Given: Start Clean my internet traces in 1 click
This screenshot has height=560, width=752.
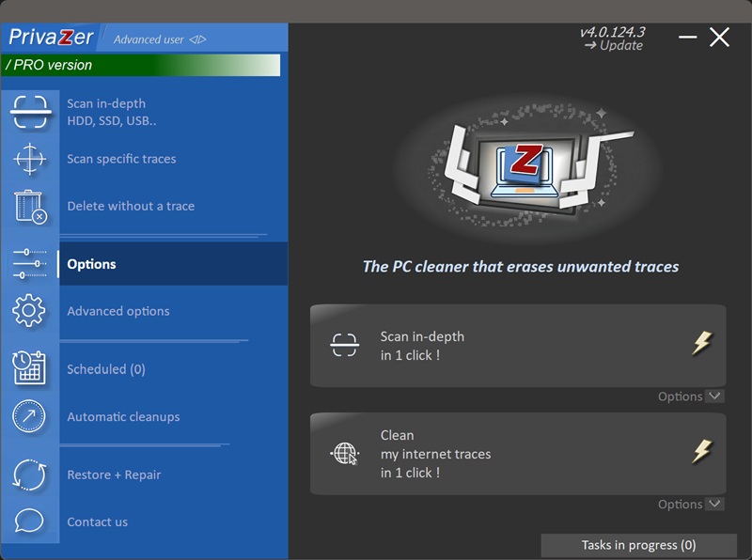Looking at the screenshot, I should (x=518, y=454).
